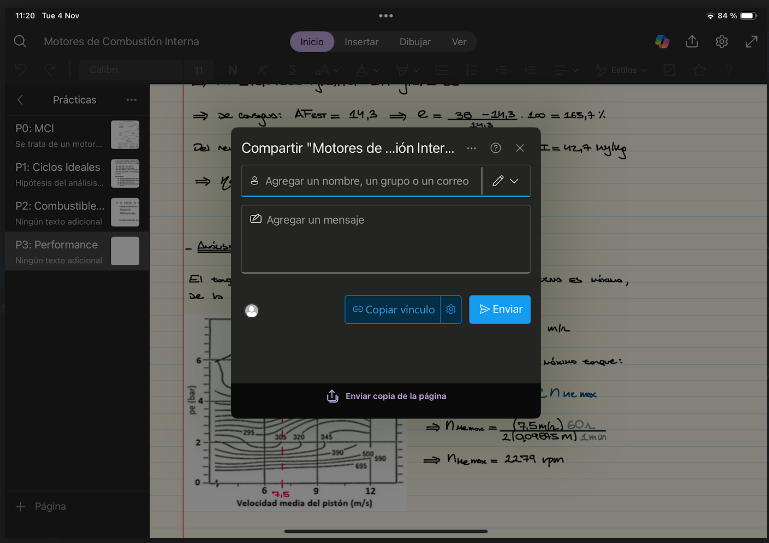This screenshot has height=543, width=769.
Task: Enter full screen with expand arrows icon
Action: pyautogui.click(x=751, y=42)
